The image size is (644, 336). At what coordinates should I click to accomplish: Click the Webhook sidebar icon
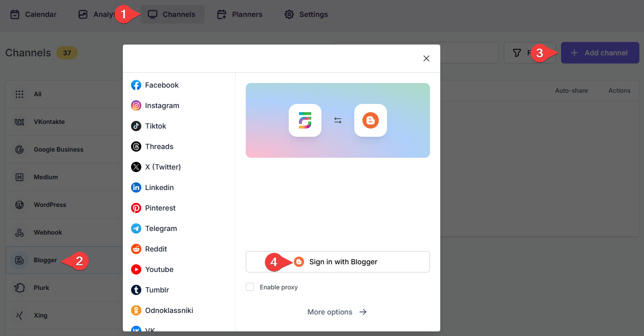[19, 233]
